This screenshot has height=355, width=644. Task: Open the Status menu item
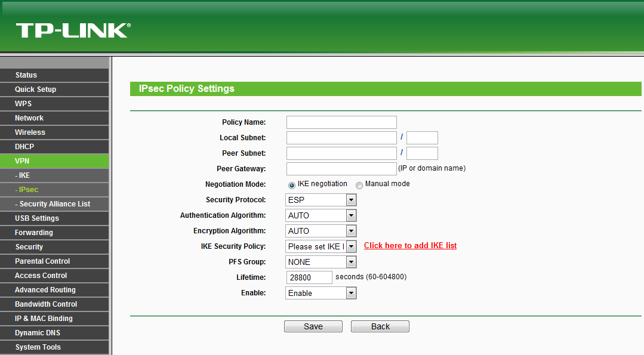coord(54,75)
